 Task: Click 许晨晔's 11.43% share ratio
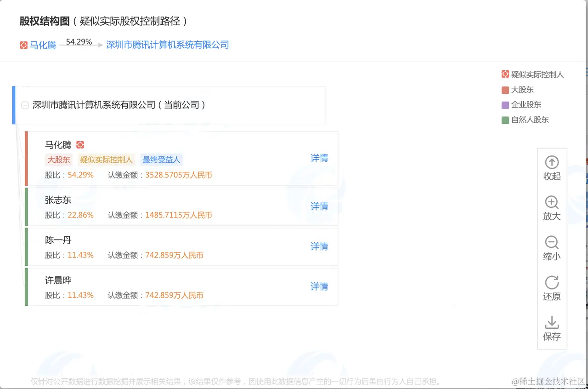point(80,295)
